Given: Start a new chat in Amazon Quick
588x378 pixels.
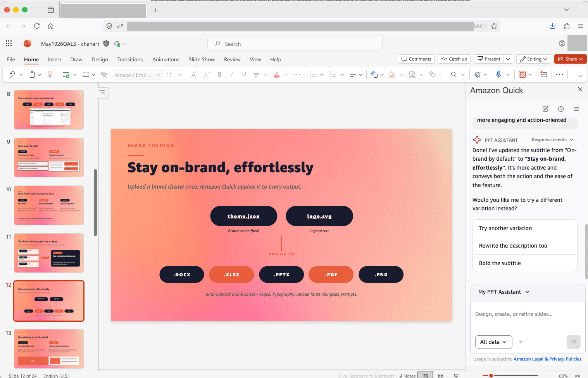Looking at the screenshot, I should click(x=545, y=109).
